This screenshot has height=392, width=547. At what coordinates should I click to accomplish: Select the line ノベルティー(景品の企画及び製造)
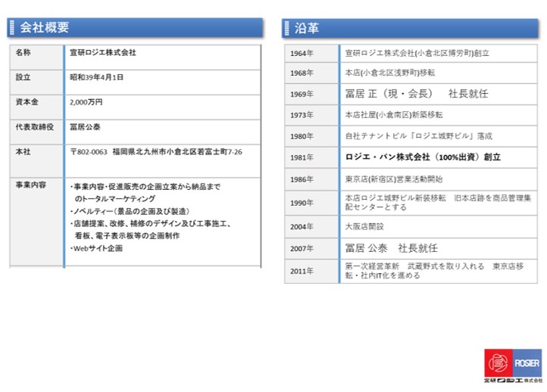click(130, 211)
